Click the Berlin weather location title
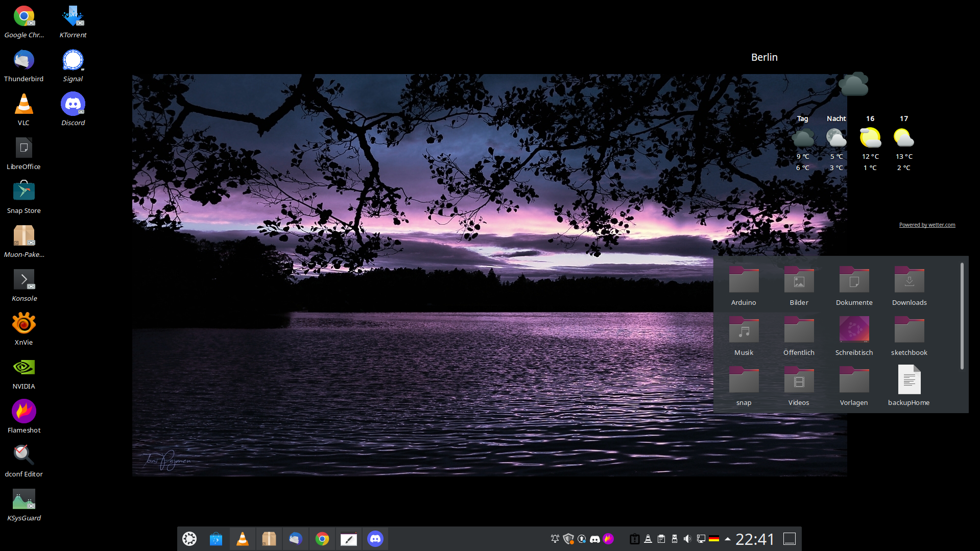Image resolution: width=980 pixels, height=551 pixels. point(764,57)
